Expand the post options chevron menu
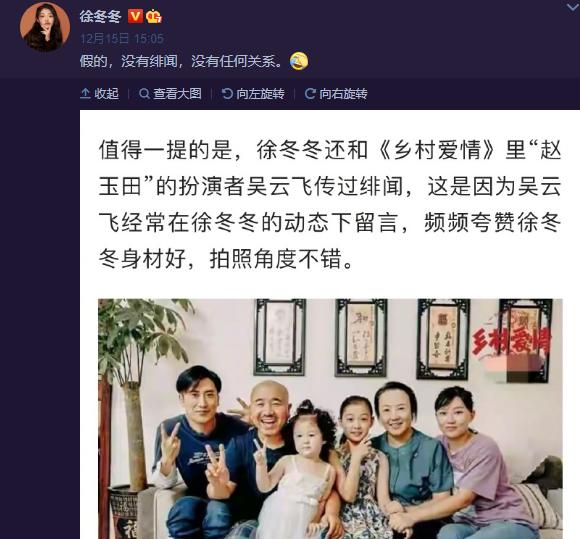The image size is (580, 539). (x=573, y=7)
